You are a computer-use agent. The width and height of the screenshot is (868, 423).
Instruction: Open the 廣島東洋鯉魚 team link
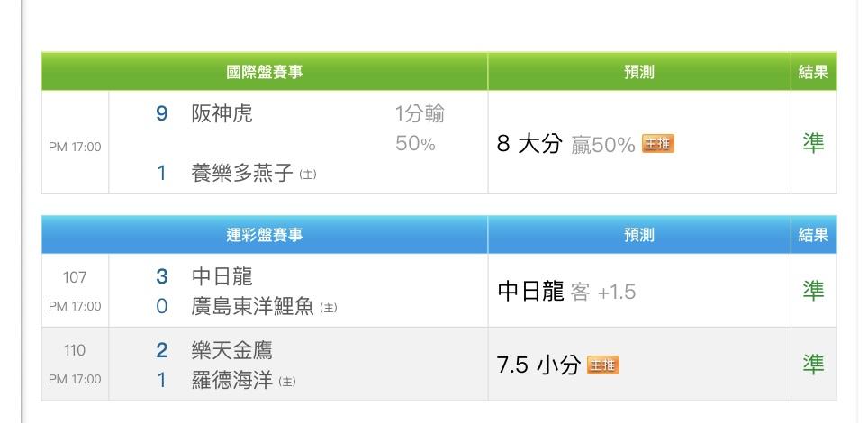[x=252, y=306]
